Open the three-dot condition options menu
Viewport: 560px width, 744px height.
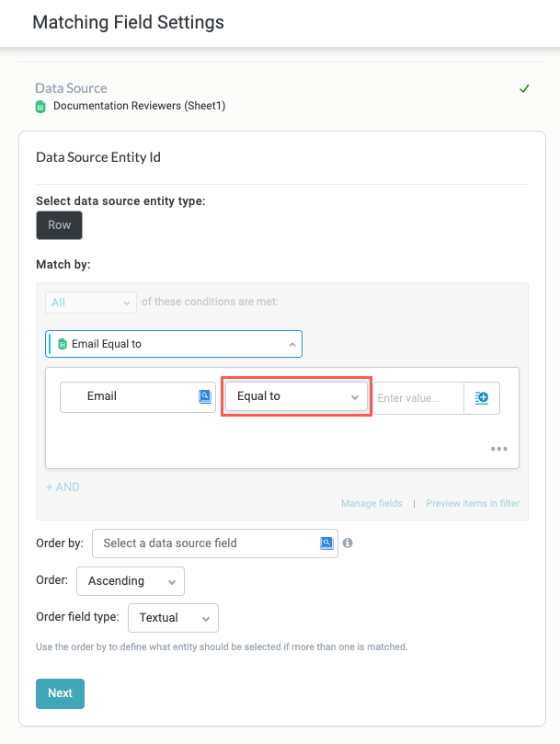click(x=499, y=449)
